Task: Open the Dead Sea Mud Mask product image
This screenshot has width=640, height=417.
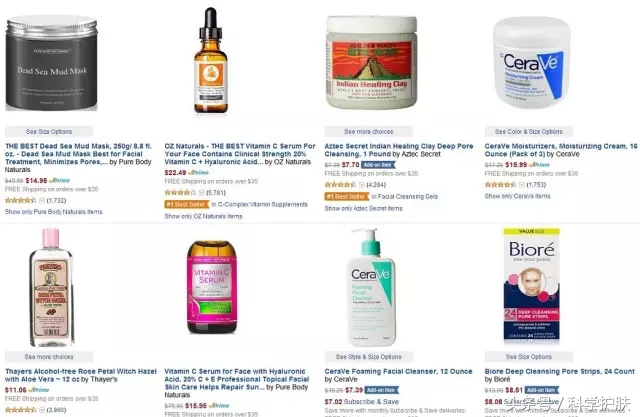Action: click(51, 63)
